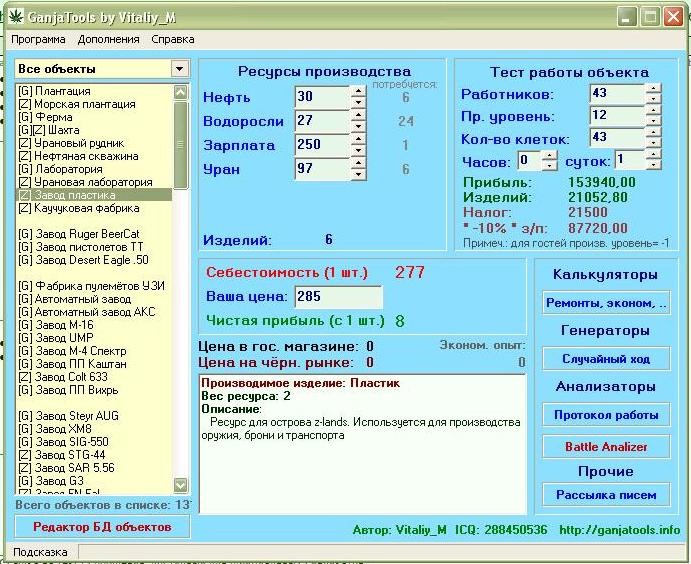
Task: Decrease Пр. уровень with down arrow
Action: (653, 120)
